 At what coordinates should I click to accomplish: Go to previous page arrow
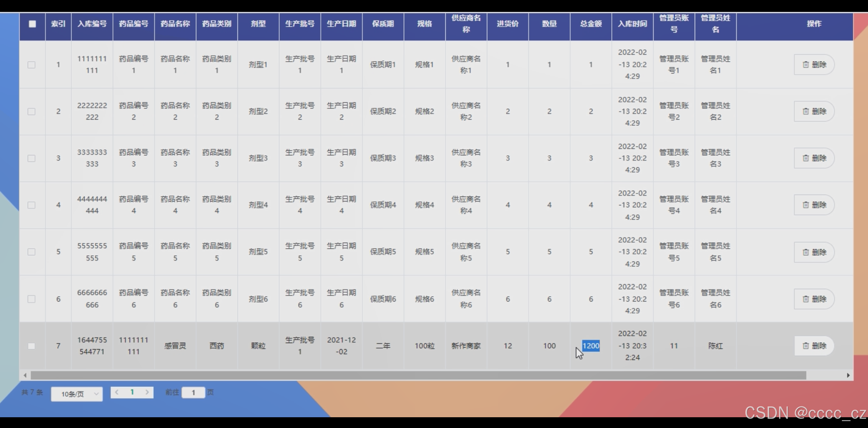pos(117,392)
